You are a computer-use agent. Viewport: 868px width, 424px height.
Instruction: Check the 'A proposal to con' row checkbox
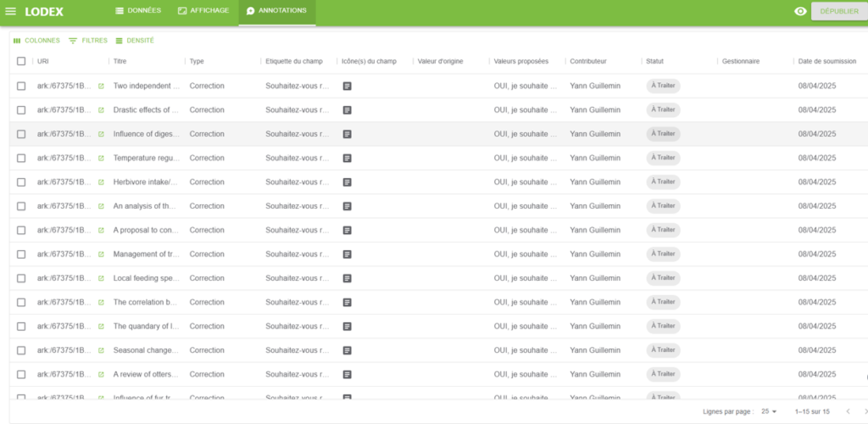(21, 231)
